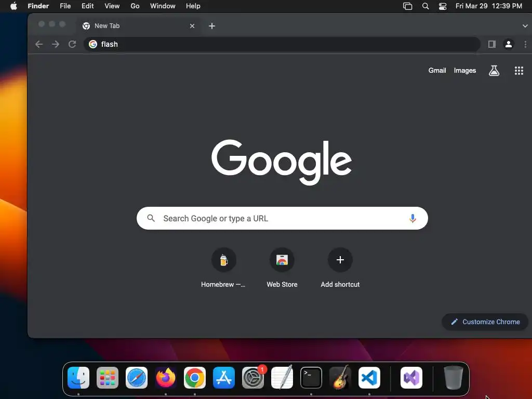Image resolution: width=532 pixels, height=399 pixels.
Task: Launch GarageBand from the Dock
Action: coord(340,378)
